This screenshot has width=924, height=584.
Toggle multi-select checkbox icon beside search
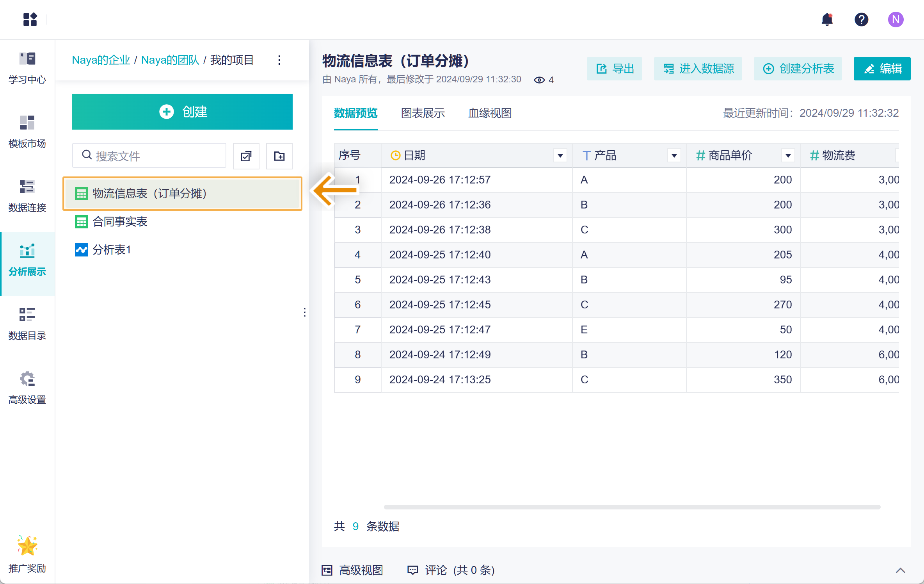tap(246, 156)
